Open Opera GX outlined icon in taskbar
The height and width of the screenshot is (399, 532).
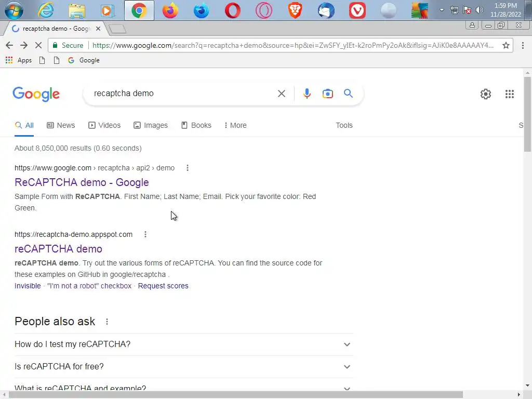[x=263, y=10]
